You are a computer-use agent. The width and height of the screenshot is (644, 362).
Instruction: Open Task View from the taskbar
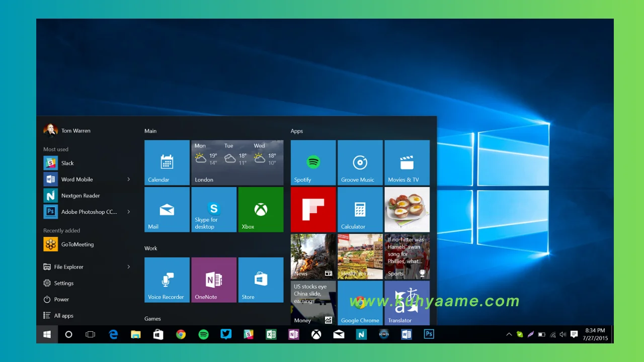(91, 334)
